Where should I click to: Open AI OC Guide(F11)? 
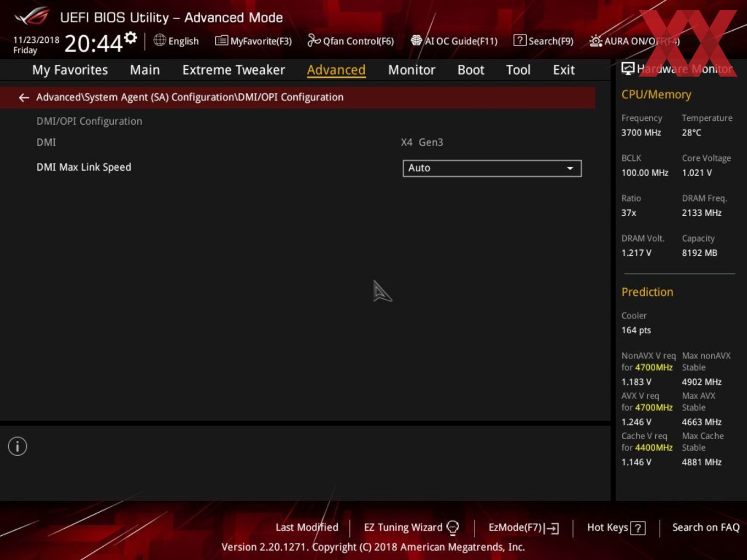454,41
